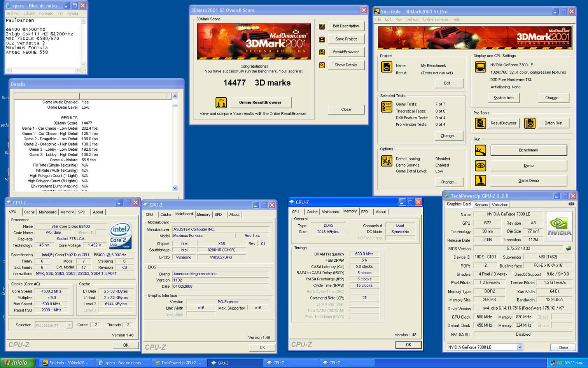Click the taskbar clock showing 02:22 p.m.
This screenshot has height=368, width=588.
[x=573, y=363]
